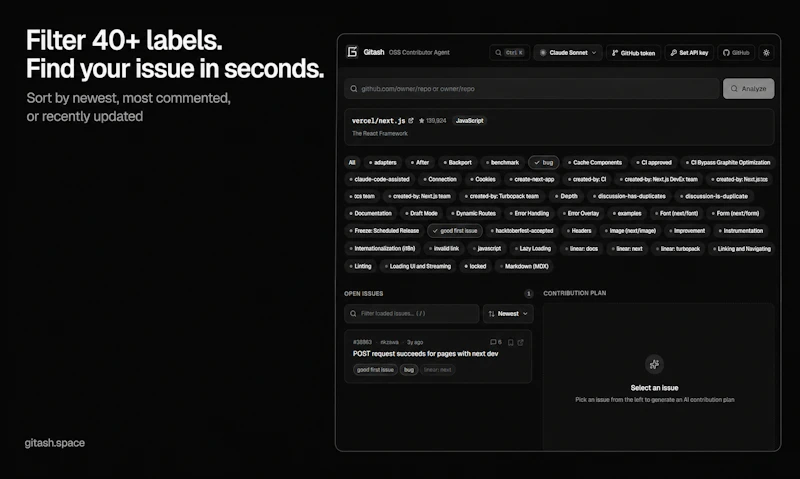800x479 pixels.
Task: Open the Newest sort dropdown
Action: [x=508, y=314]
